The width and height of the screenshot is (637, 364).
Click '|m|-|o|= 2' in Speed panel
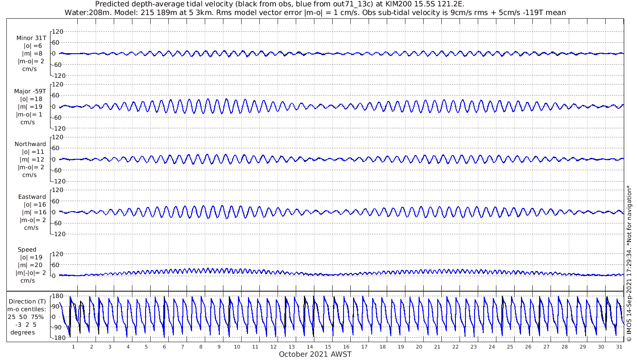coord(31,273)
